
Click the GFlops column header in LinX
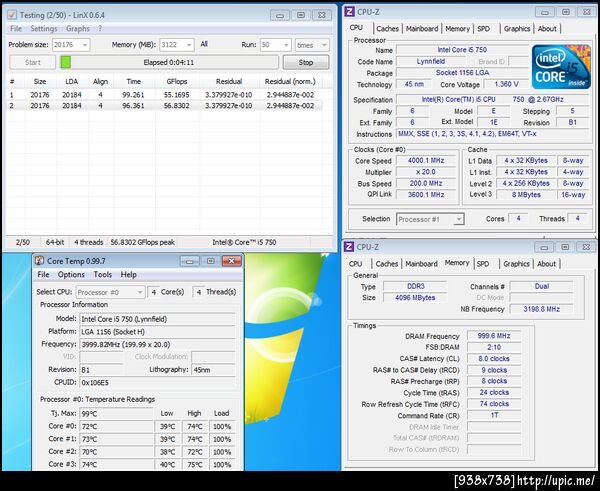click(177, 82)
